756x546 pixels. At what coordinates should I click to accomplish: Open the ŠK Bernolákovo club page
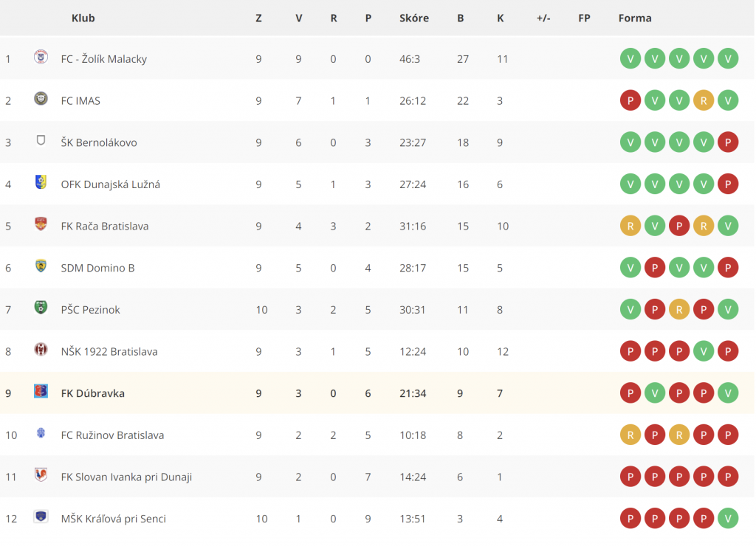click(x=99, y=142)
